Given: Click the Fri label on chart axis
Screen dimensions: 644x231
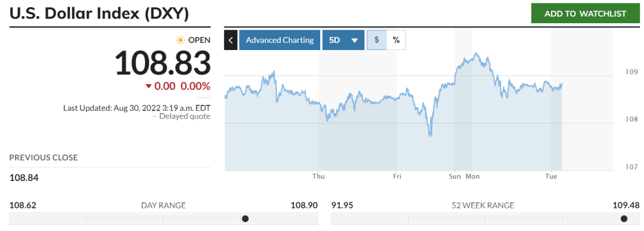Looking at the screenshot, I should point(397,176).
